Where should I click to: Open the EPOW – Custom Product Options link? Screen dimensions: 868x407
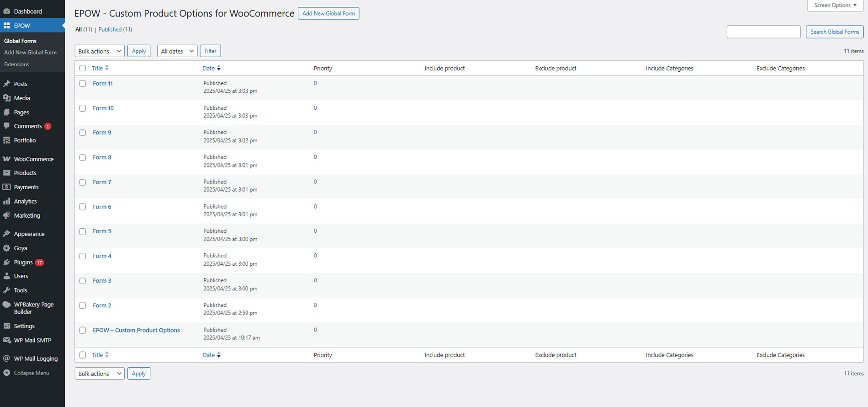[x=136, y=330]
